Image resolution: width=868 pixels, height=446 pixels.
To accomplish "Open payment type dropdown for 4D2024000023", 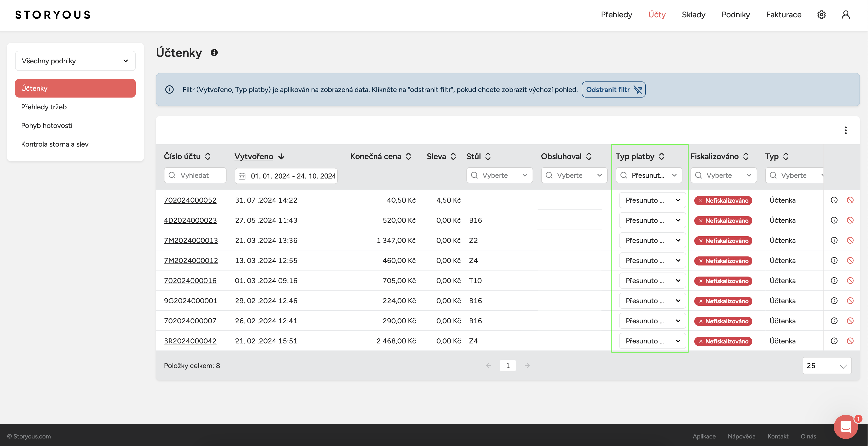I will point(652,220).
